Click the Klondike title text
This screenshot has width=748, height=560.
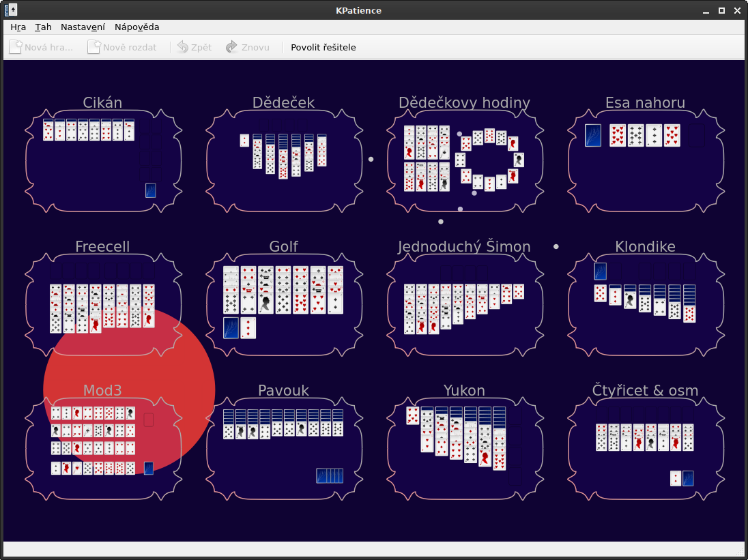(646, 246)
